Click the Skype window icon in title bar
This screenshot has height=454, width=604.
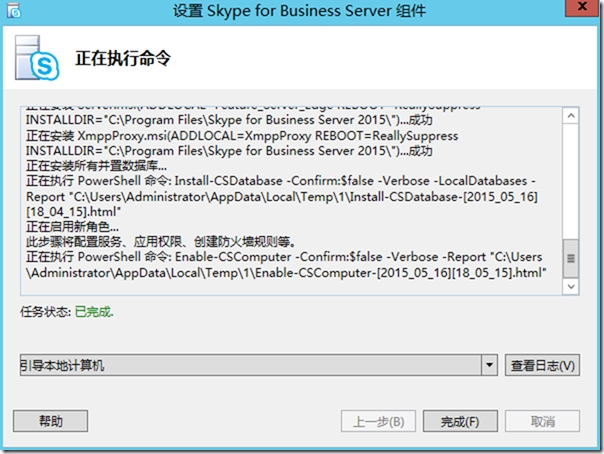click(x=14, y=11)
